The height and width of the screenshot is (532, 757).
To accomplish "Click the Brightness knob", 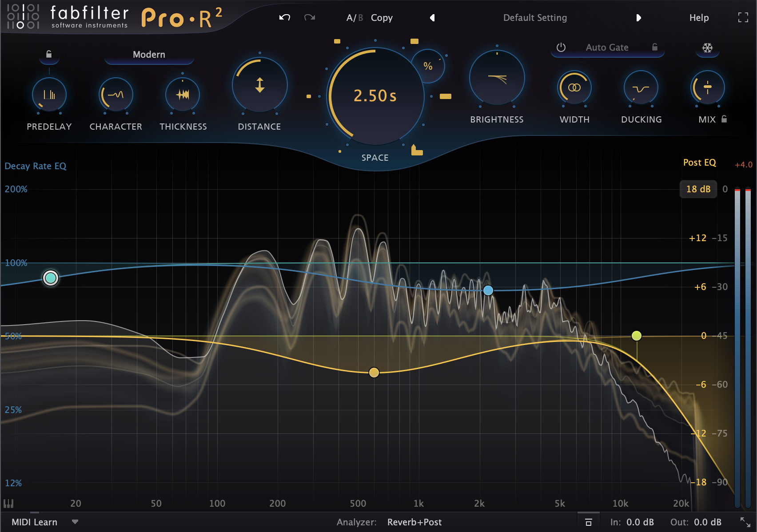I will pyautogui.click(x=497, y=78).
